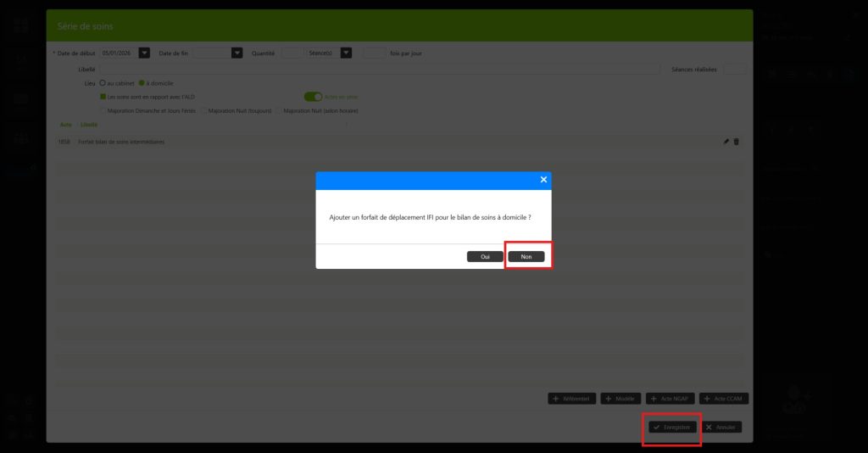Click the plus Référentiel button
Viewport: 868px width, 453px height.
[x=572, y=399]
